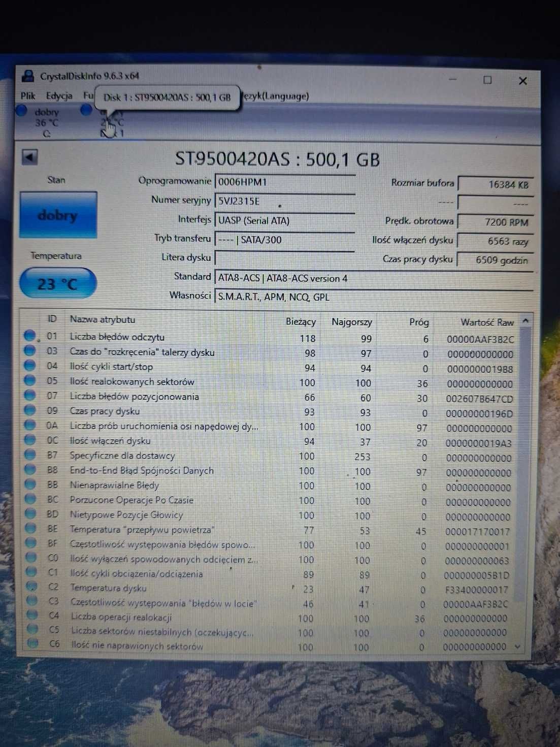This screenshot has width=560, height=747.
Task: Click the status icon for attribute 01
Action: coord(30,336)
